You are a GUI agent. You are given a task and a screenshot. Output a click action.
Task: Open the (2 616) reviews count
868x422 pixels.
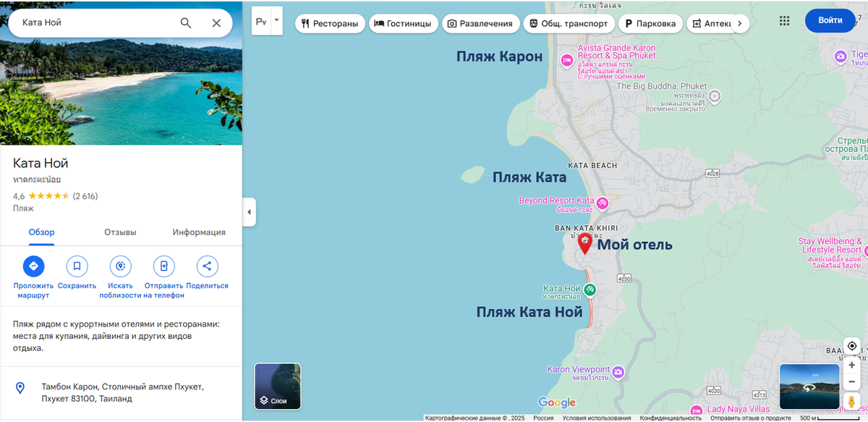85,196
